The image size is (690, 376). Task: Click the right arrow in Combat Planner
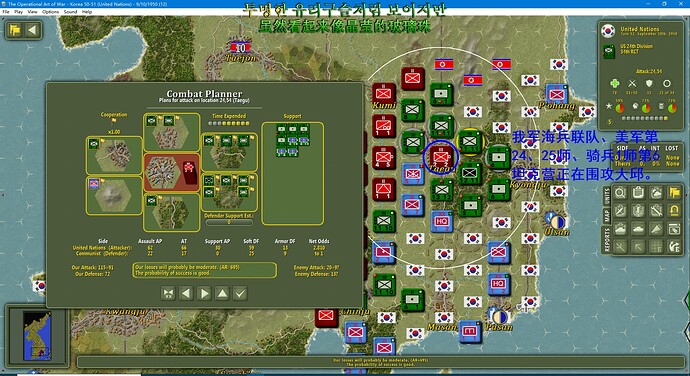(204, 293)
